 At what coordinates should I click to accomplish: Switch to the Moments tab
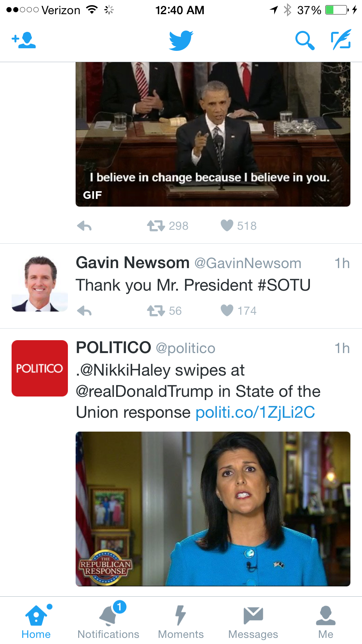pos(181,621)
